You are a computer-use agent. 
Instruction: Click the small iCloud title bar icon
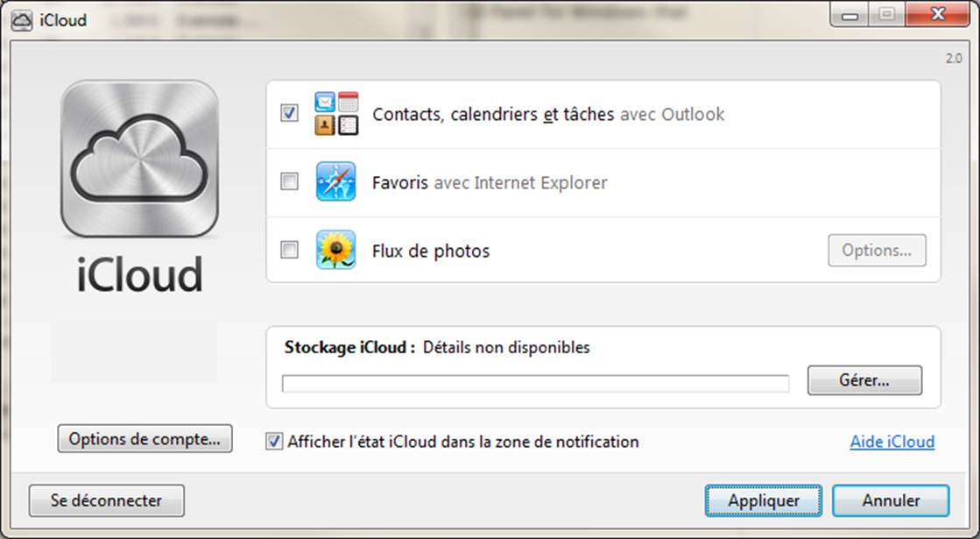(x=21, y=18)
